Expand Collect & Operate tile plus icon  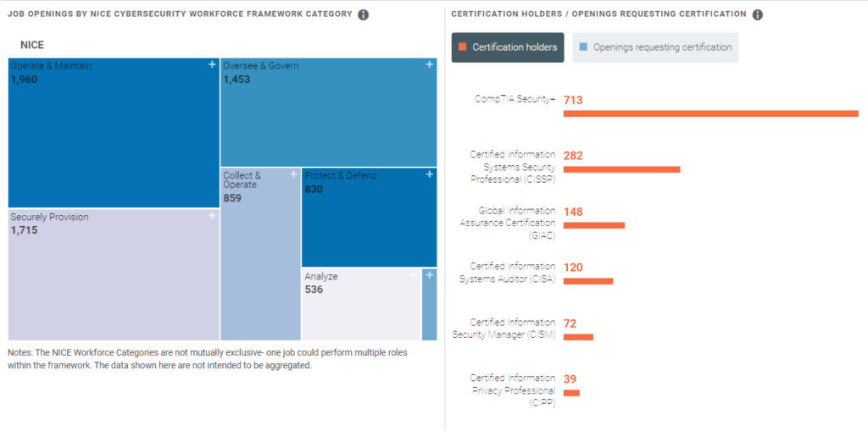pyautogui.click(x=293, y=174)
